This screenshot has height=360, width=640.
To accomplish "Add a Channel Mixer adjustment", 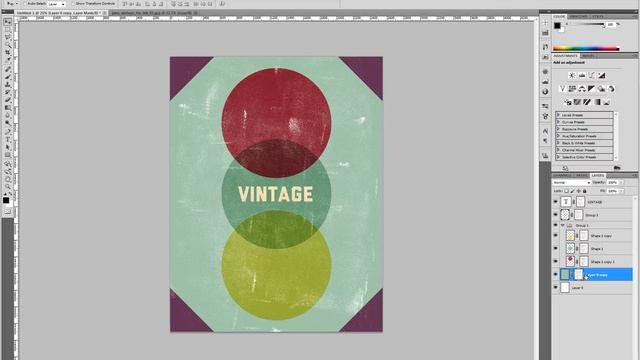I will [611, 89].
